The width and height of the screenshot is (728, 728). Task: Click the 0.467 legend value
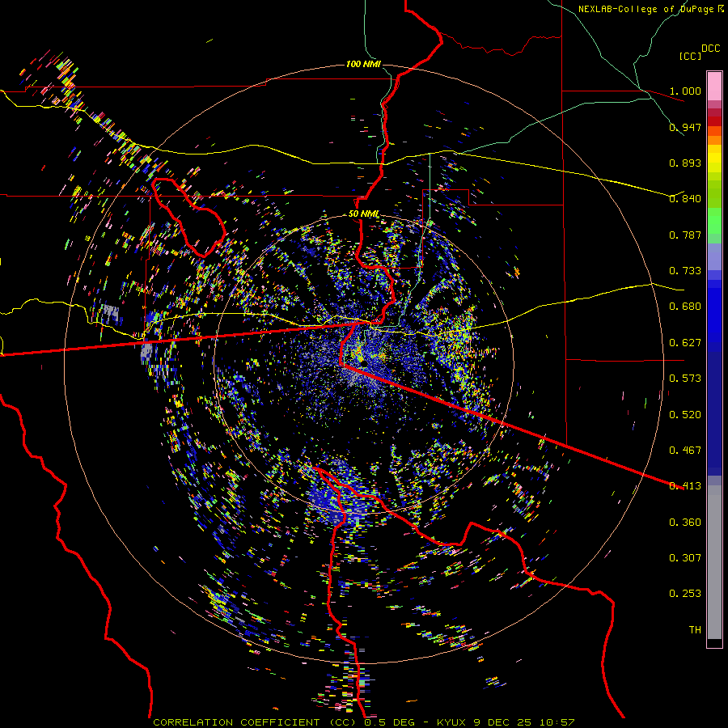pyautogui.click(x=685, y=451)
